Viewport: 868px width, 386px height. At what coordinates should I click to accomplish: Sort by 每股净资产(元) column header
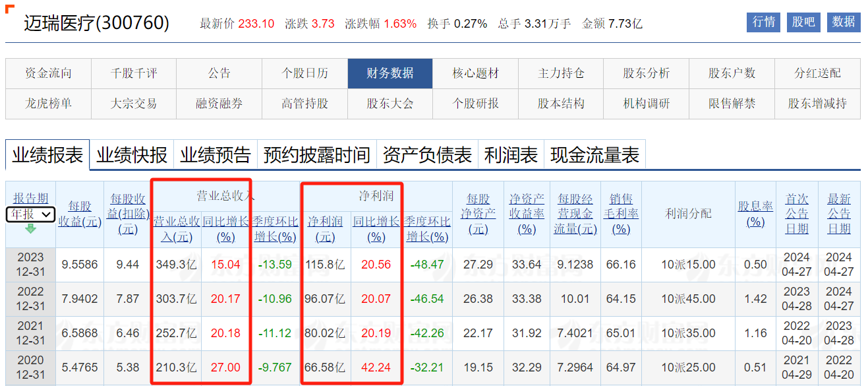(479, 214)
